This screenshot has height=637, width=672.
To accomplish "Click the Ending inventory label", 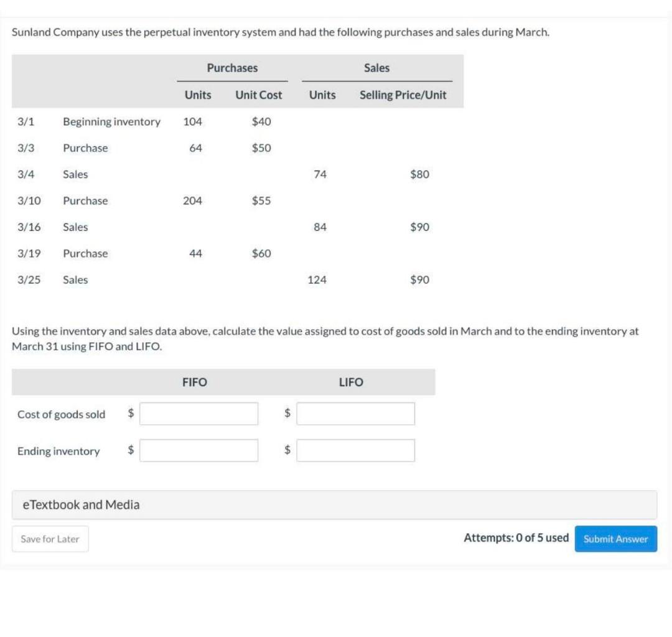I will pos(58,451).
